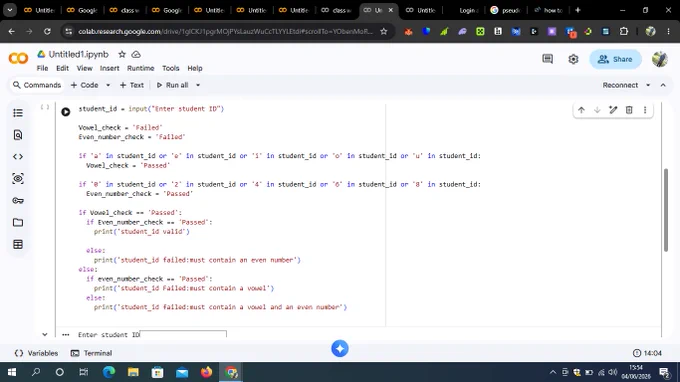Open a new browser tab

coord(577,10)
